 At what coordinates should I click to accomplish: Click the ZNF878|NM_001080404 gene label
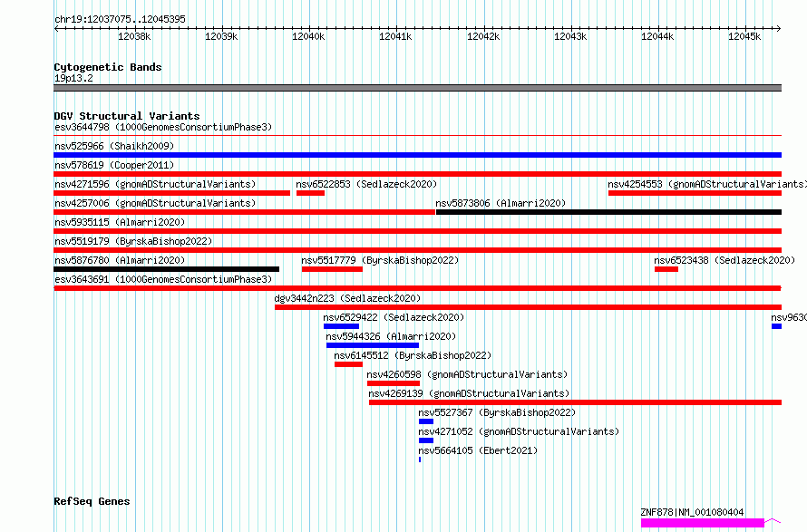click(x=692, y=512)
